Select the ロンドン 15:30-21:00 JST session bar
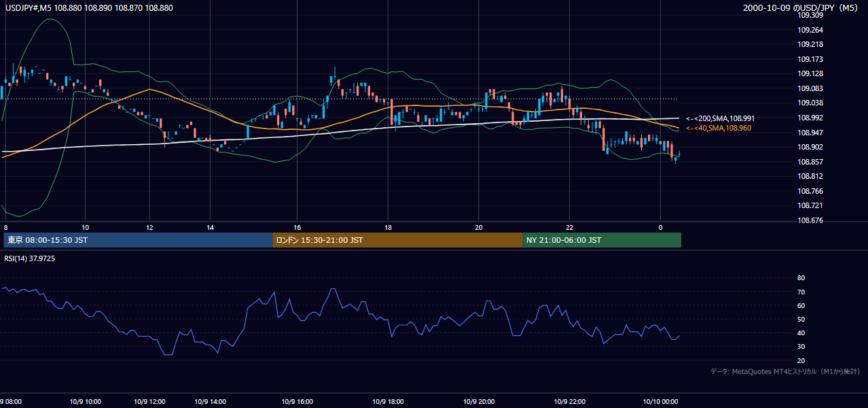868x408 pixels. click(398, 240)
